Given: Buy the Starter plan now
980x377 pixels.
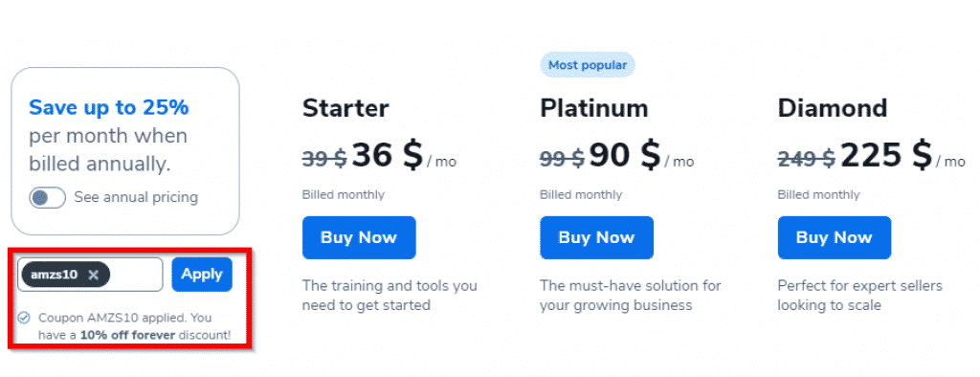Looking at the screenshot, I should coord(359,237).
